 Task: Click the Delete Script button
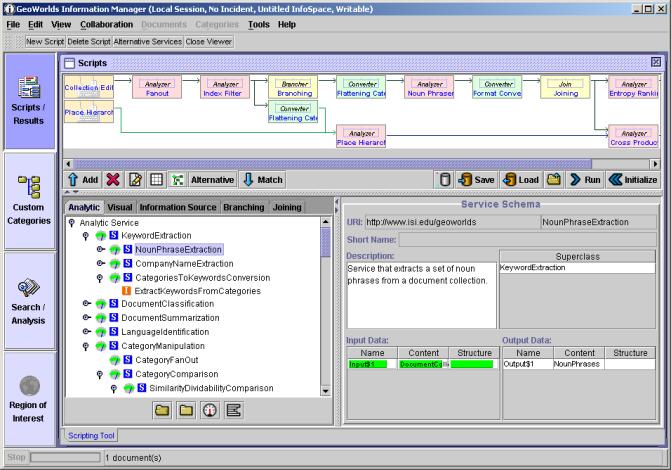pyautogui.click(x=89, y=42)
